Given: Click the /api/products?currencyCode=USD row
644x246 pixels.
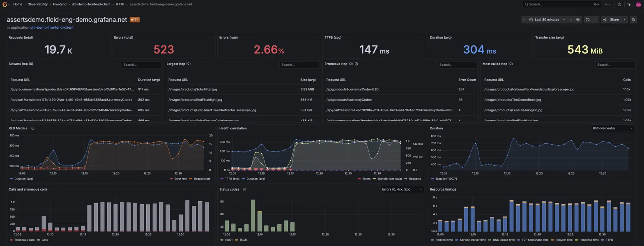Looking at the screenshot, I should [402, 89].
